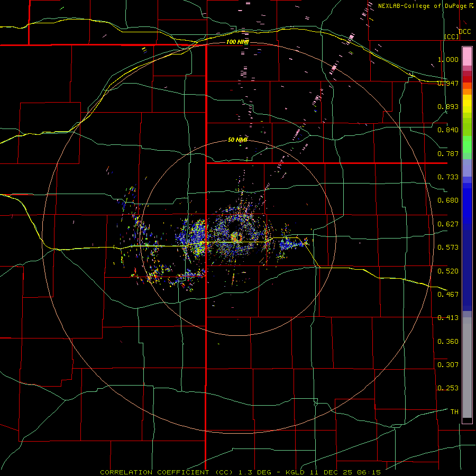Click the 0.413 color scale value
This screenshot has height=476, width=476.
pyautogui.click(x=448, y=318)
